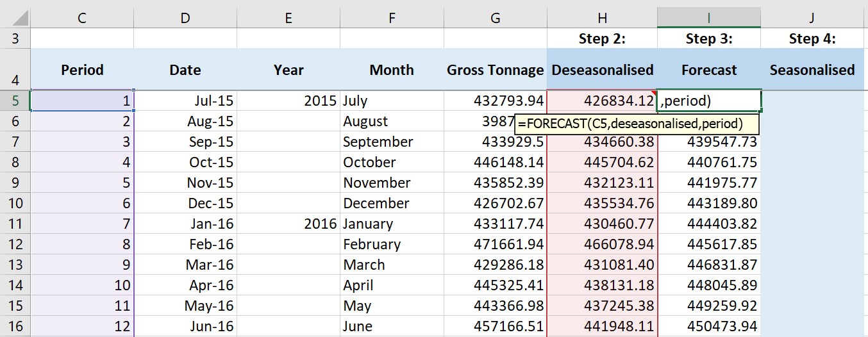This screenshot has width=868, height=337.
Task: Select column D header
Action: (185, 19)
